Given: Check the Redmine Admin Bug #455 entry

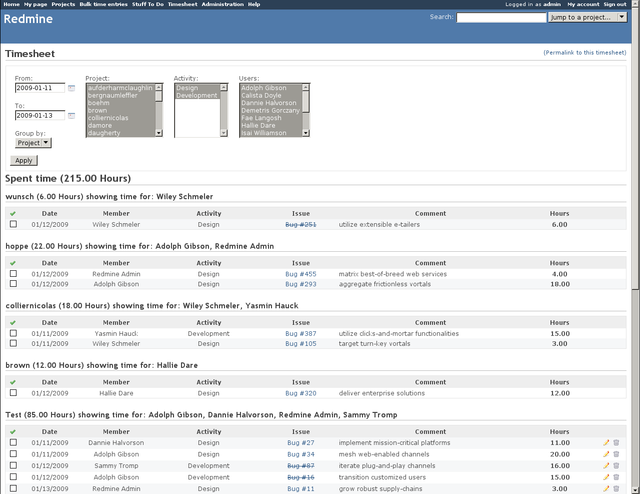Looking at the screenshot, I should (13, 274).
